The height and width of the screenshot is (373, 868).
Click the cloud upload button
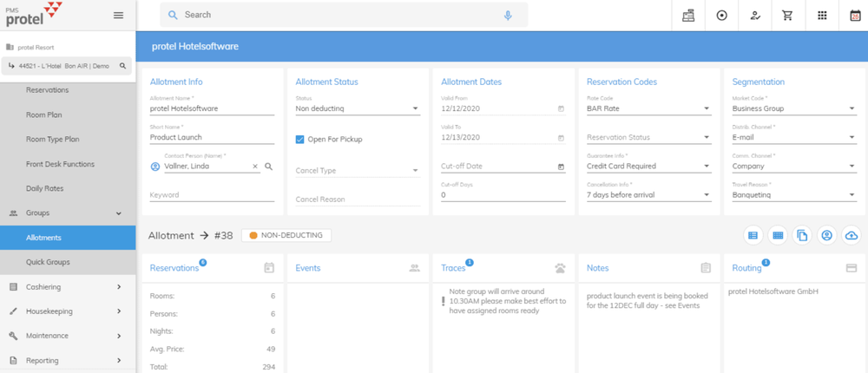point(852,236)
